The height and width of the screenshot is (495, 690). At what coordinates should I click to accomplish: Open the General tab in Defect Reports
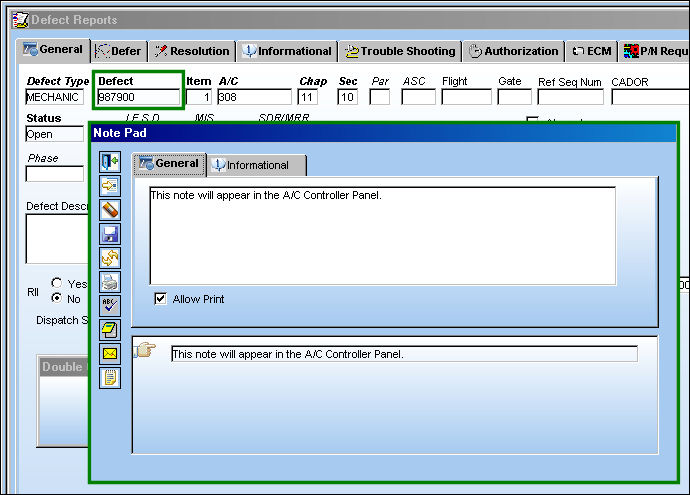click(53, 50)
